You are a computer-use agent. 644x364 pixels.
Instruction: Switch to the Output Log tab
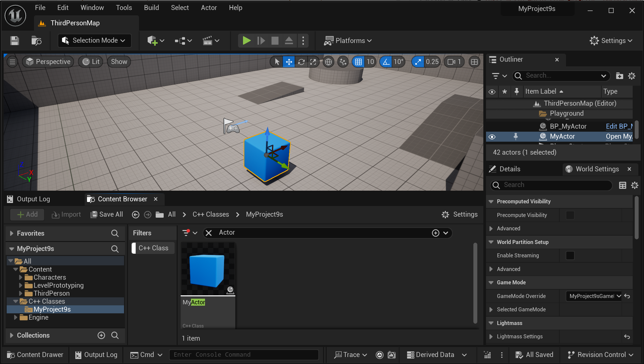29,199
